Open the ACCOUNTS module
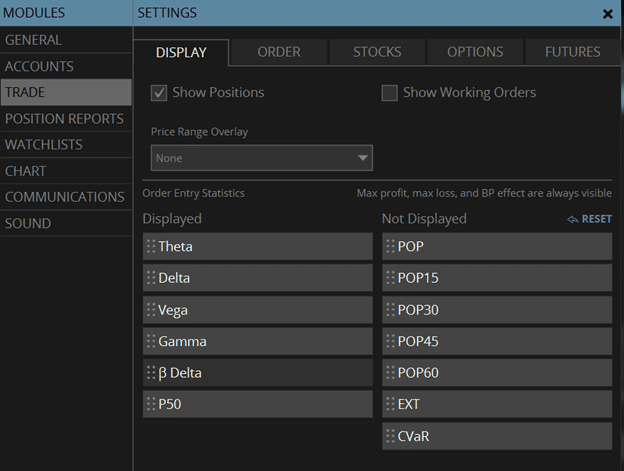The image size is (624, 471). tap(40, 66)
